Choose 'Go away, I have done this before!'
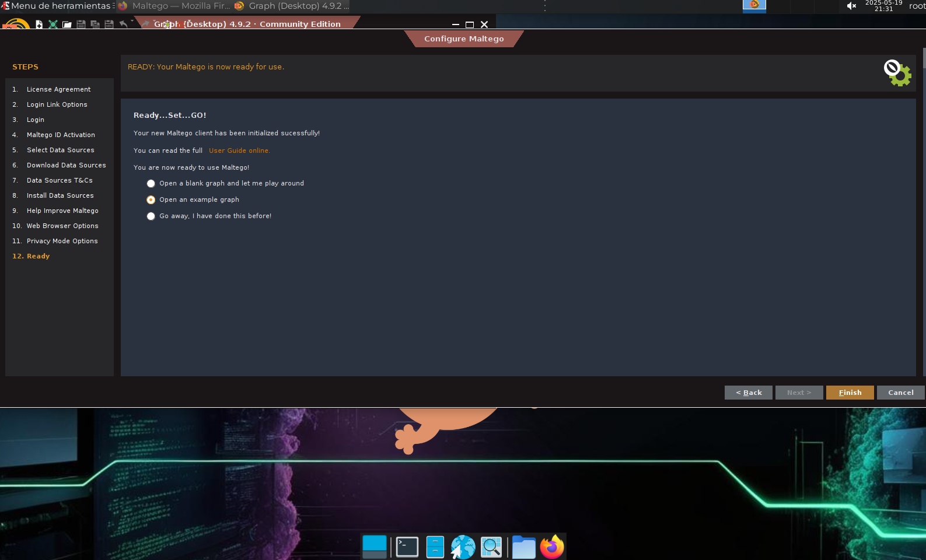Viewport: 926px width, 560px height. point(151,216)
